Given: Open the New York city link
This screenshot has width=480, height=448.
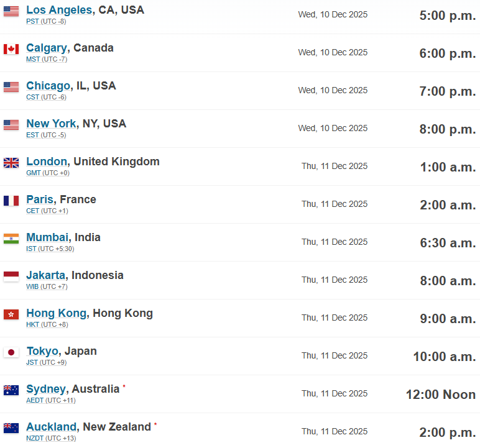Looking at the screenshot, I should (x=51, y=124).
